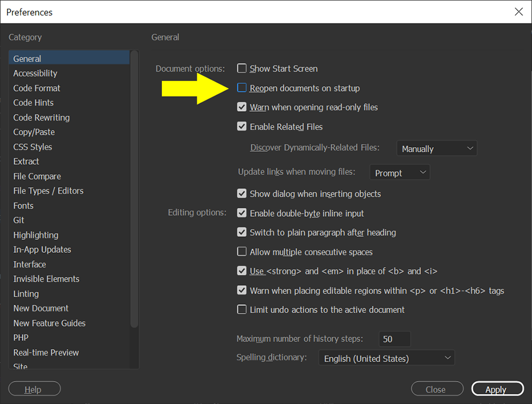The image size is (532, 404).
Task: Click the Apply button
Action: click(497, 389)
